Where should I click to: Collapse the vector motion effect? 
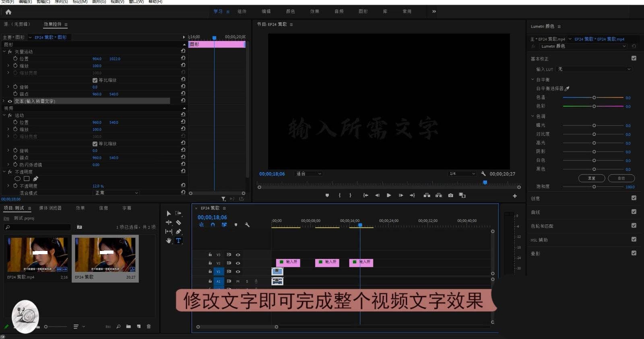[4, 52]
